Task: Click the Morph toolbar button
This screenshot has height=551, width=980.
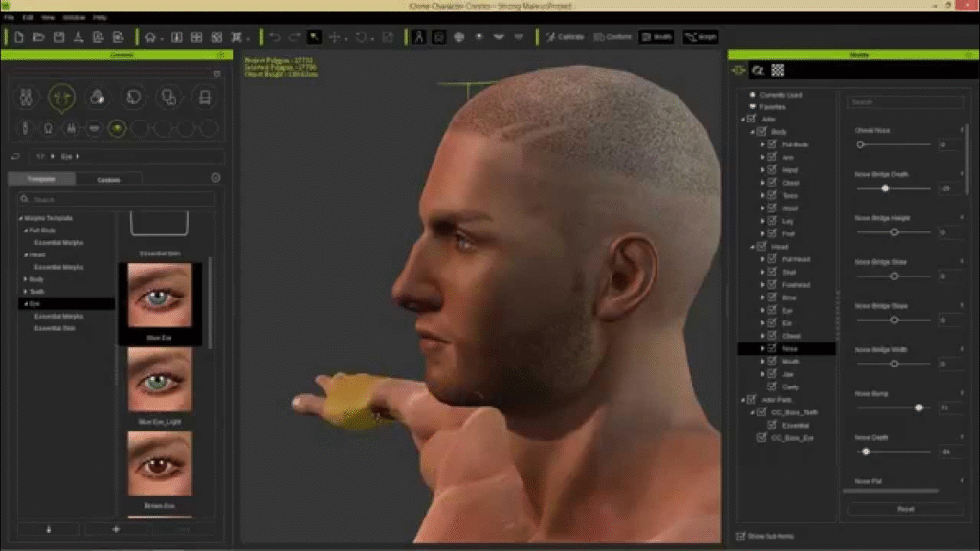Action: (x=700, y=37)
